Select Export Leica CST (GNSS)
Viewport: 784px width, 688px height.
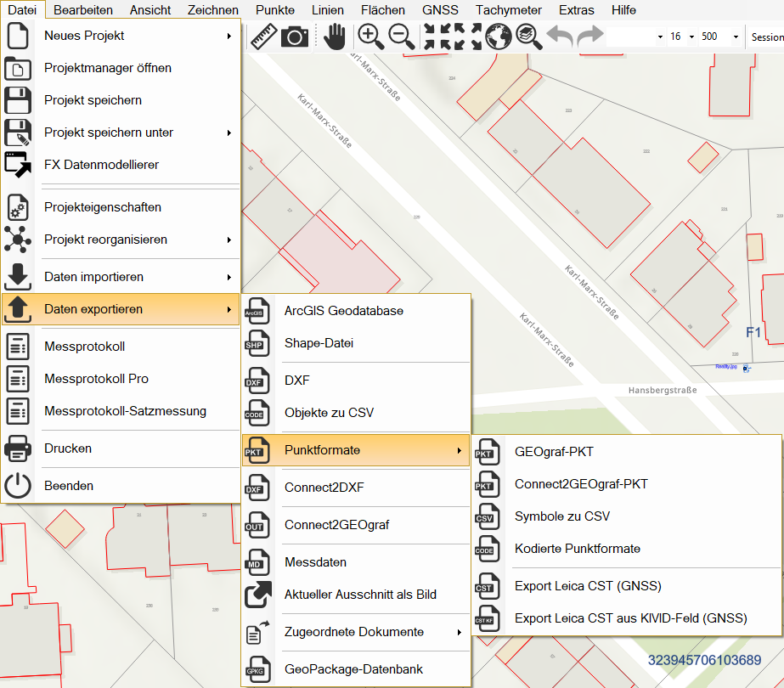588,586
